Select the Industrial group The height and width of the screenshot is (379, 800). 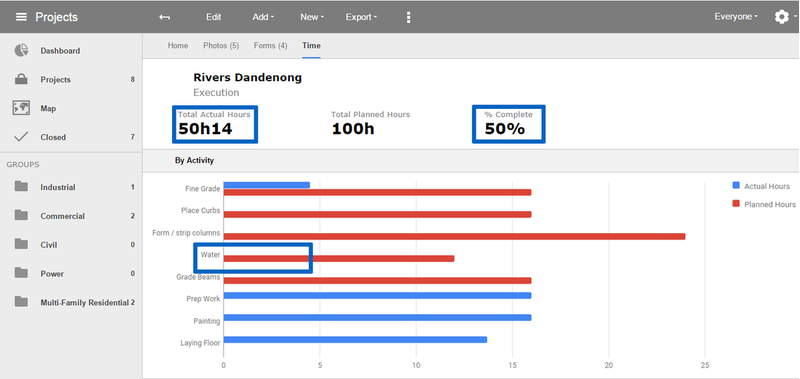point(58,187)
